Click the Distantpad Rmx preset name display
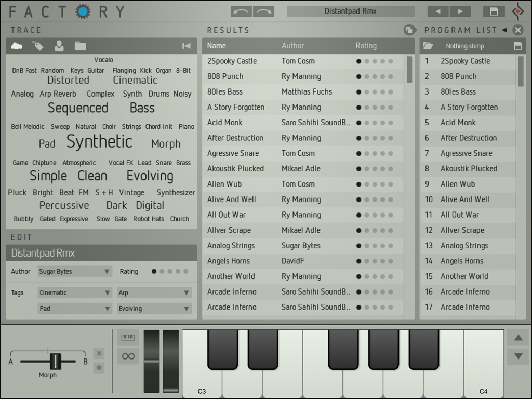Screen dimensions: 532x399 point(351,11)
